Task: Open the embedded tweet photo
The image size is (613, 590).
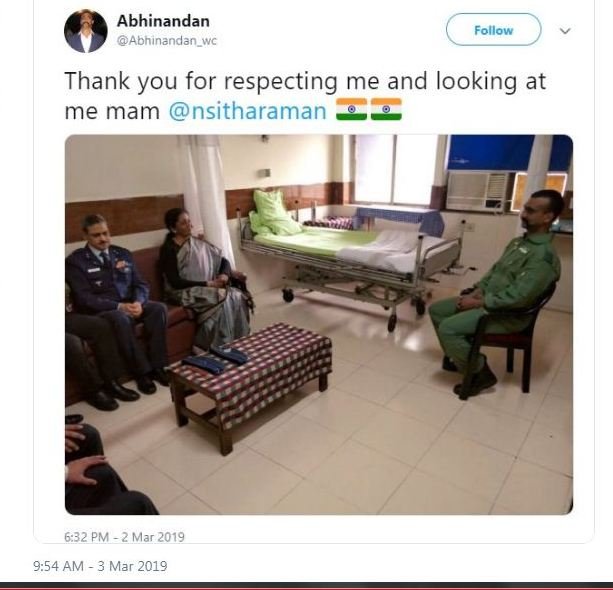Action: (319, 325)
